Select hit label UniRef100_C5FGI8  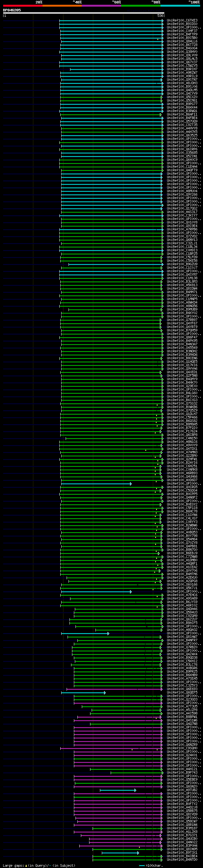[x=182, y=508]
